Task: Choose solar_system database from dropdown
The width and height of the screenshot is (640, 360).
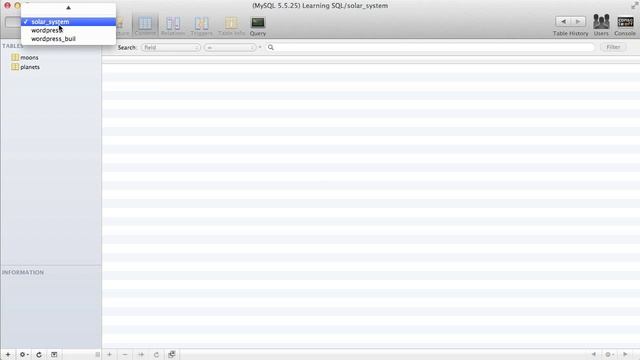Action: (68, 22)
